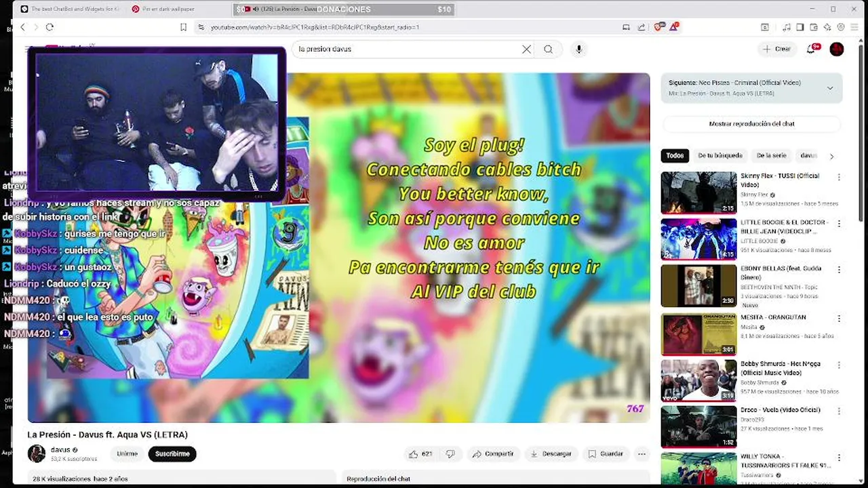This screenshot has width=868, height=488.
Task: Show more filter chips with right arrow
Action: [831, 157]
